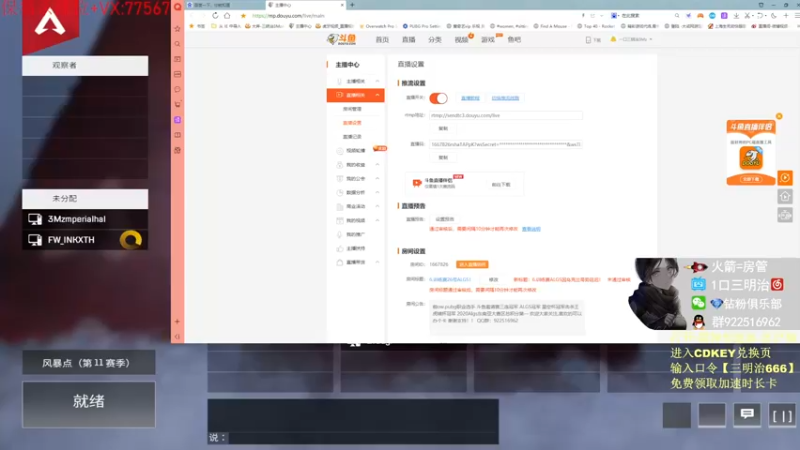Click the Douyu logo in site header
The width and height of the screenshot is (800, 450).
pos(341,39)
